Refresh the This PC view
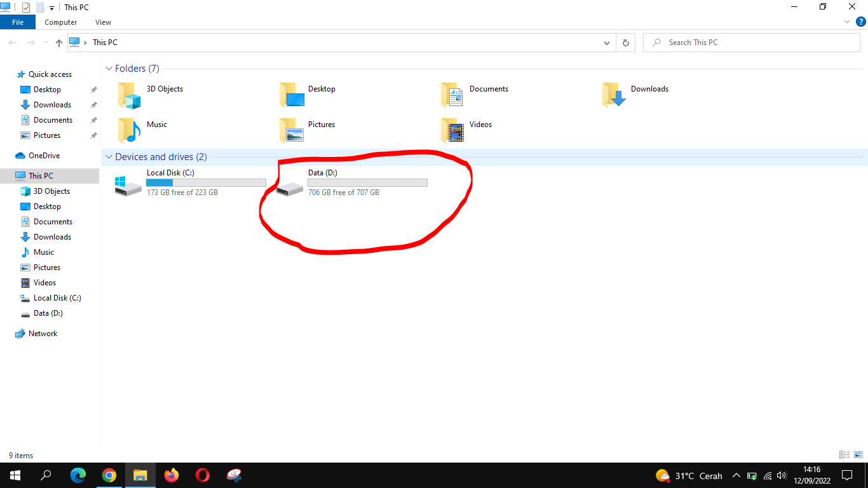The height and width of the screenshot is (488, 868). 625,43
